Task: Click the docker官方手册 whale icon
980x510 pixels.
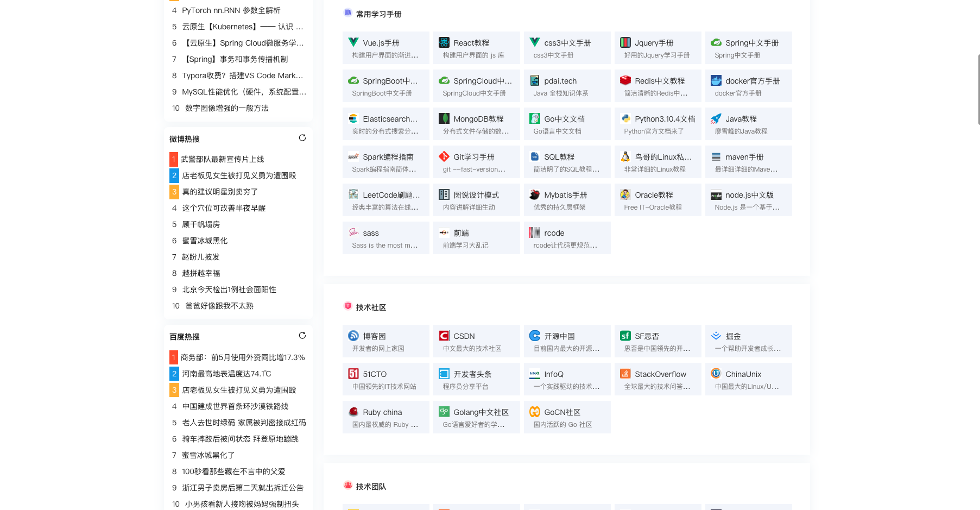Action: (x=716, y=80)
